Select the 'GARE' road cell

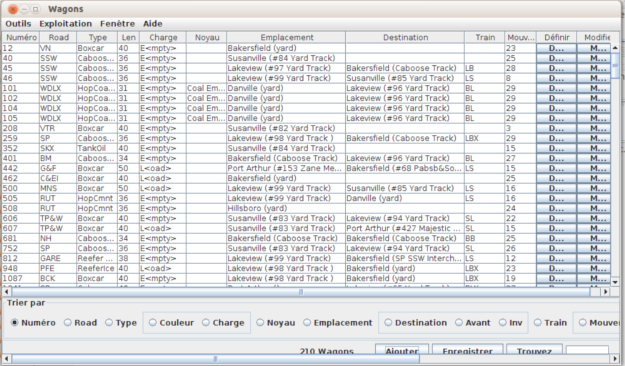(x=58, y=258)
